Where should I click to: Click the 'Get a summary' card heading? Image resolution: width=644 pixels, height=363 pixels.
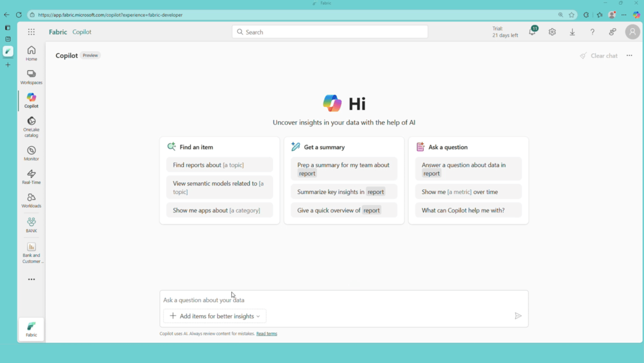[x=324, y=147]
